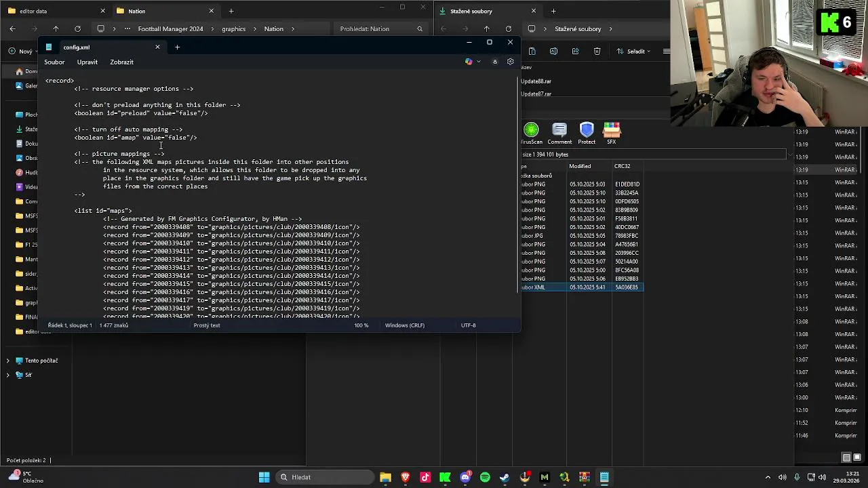The width and height of the screenshot is (868, 488).
Task: Open Copilot dropdown arrow in Notepad
Action: [479, 62]
